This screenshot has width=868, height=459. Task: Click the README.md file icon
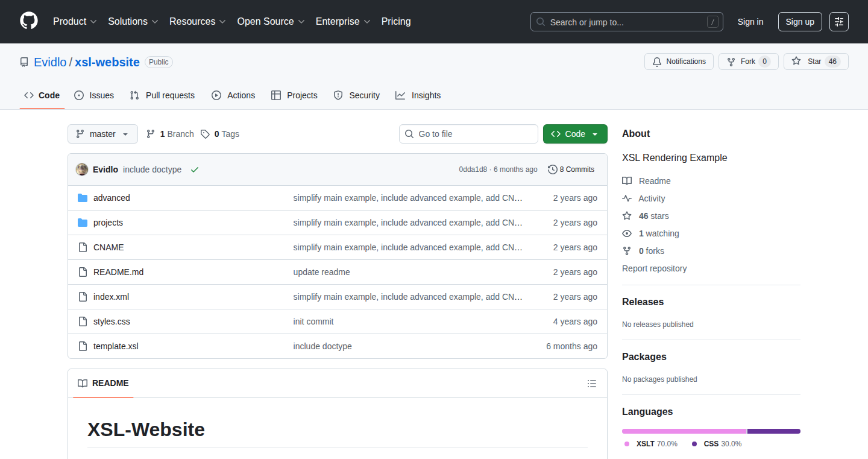(x=83, y=272)
